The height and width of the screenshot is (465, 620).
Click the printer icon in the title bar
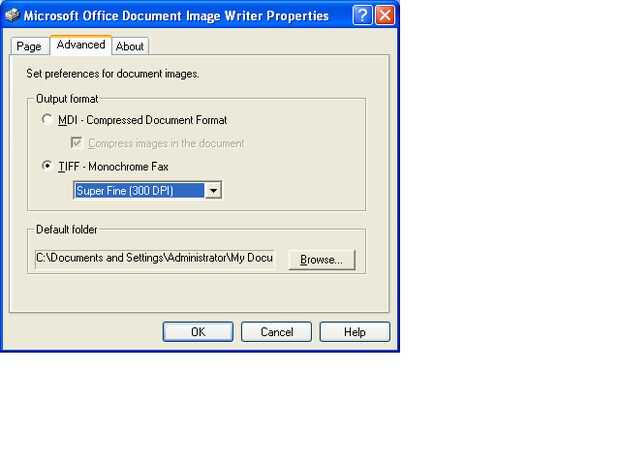tap(13, 15)
